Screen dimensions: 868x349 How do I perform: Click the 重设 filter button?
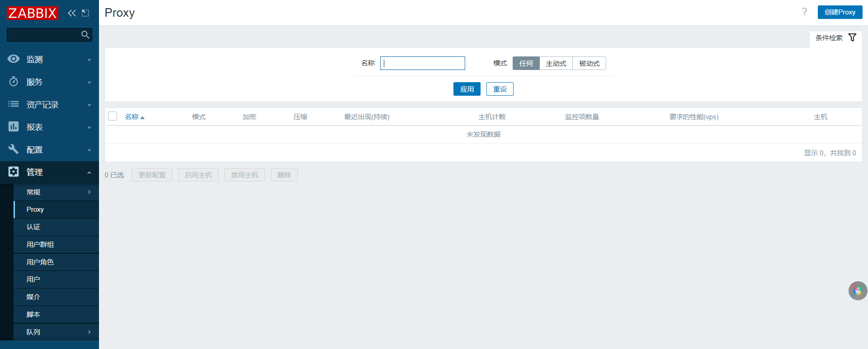[x=500, y=89]
